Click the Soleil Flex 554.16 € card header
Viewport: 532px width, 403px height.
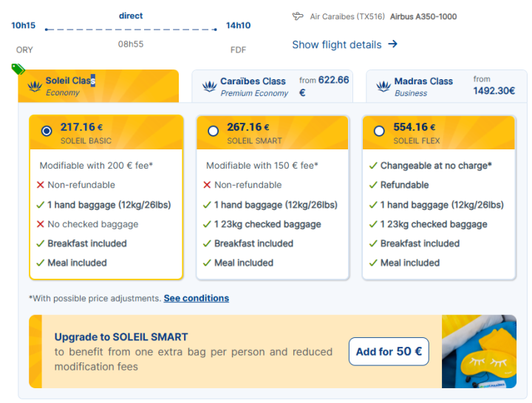[439, 132]
